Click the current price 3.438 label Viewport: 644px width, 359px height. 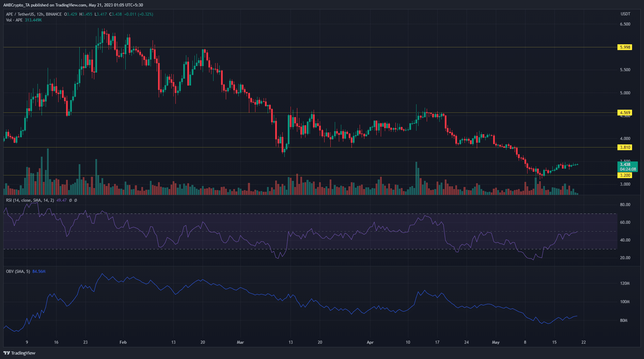tap(625, 165)
